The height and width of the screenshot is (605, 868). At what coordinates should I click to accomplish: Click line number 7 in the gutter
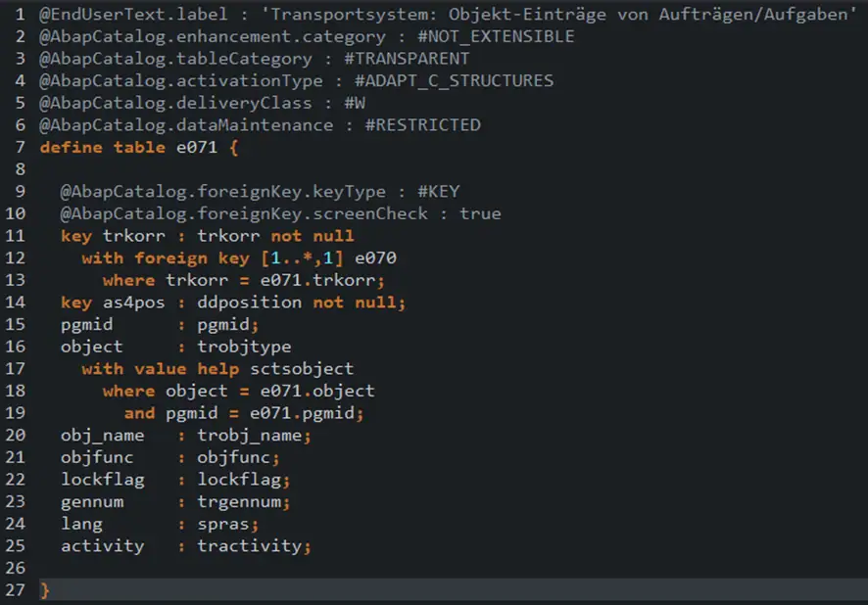(x=19, y=147)
